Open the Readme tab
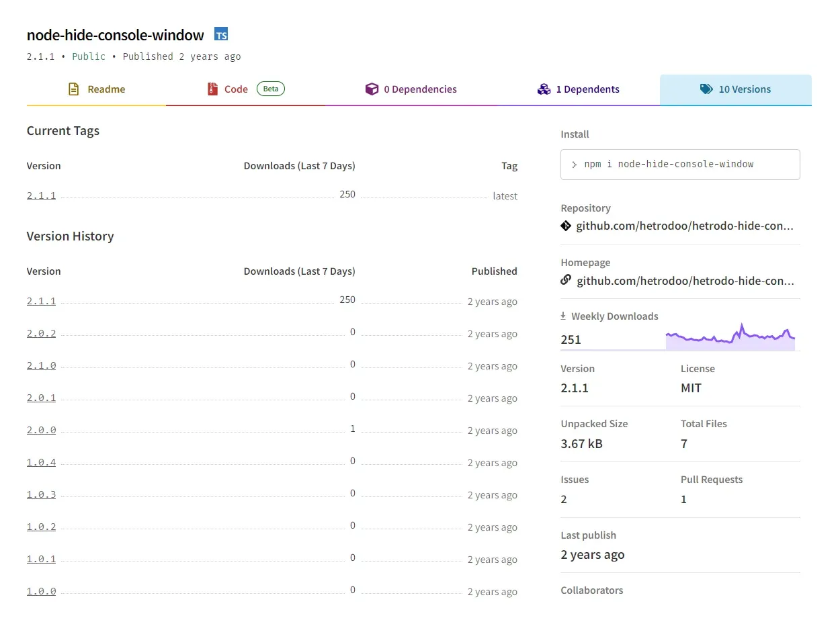840x622 pixels. (106, 89)
